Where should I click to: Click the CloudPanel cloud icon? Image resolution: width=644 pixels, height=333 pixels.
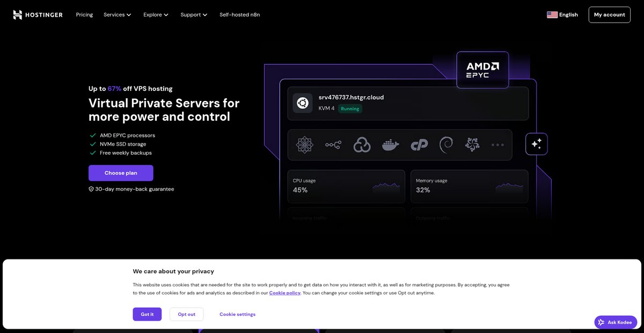point(362,144)
